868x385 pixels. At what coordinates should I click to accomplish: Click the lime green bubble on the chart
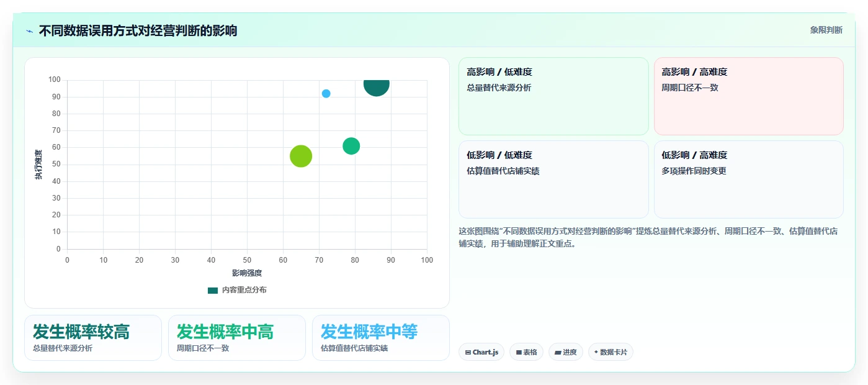point(301,156)
